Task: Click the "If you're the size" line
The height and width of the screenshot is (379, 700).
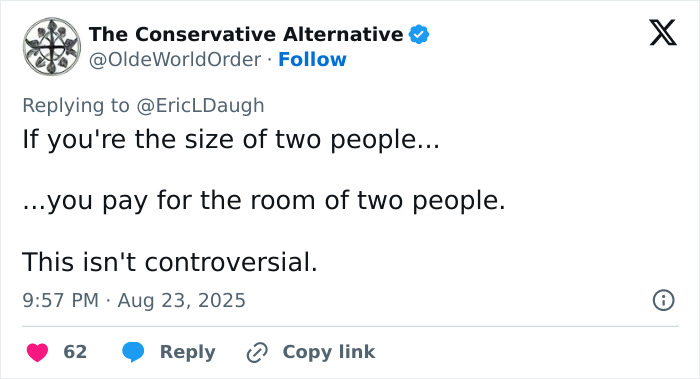Action: click(x=231, y=139)
